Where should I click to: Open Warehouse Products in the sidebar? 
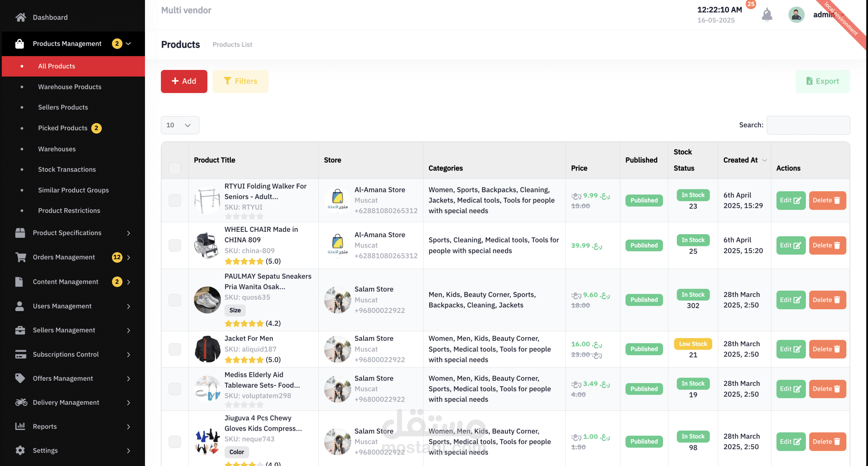point(69,87)
